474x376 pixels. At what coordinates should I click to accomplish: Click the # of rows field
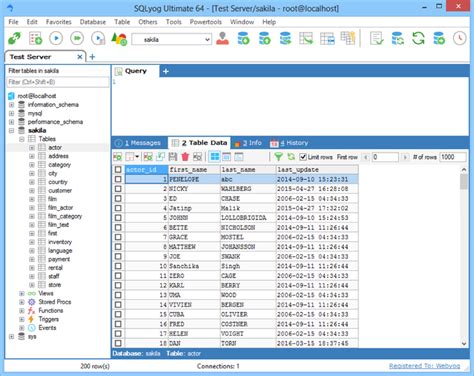coord(453,157)
